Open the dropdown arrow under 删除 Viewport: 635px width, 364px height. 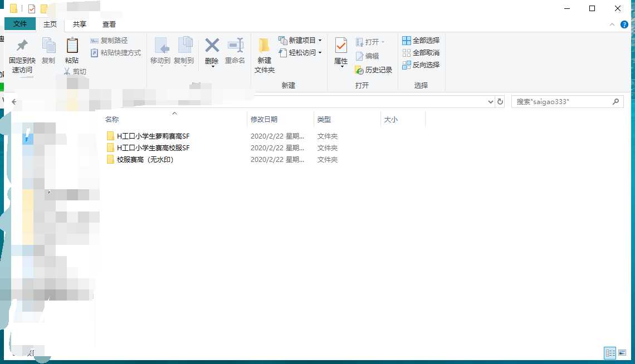click(213, 67)
